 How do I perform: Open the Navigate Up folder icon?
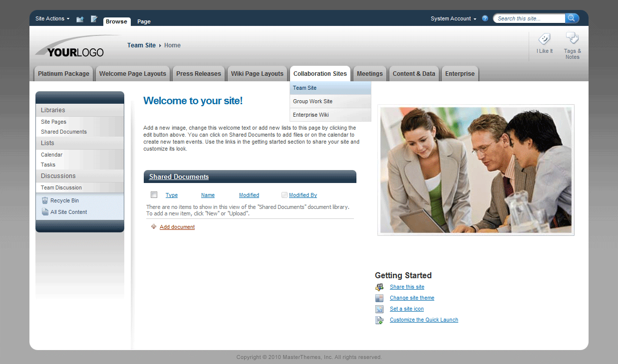tap(79, 18)
